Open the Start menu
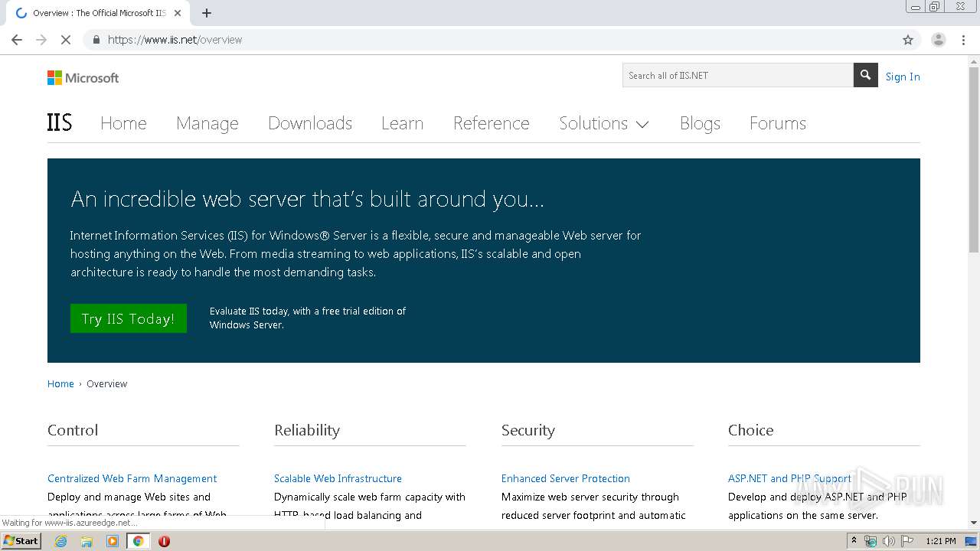Viewport: 980px width, 551px height. pyautogui.click(x=21, y=541)
